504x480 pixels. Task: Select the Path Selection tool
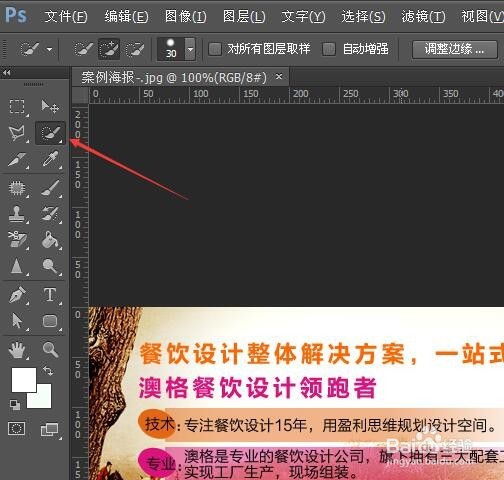coord(17,321)
